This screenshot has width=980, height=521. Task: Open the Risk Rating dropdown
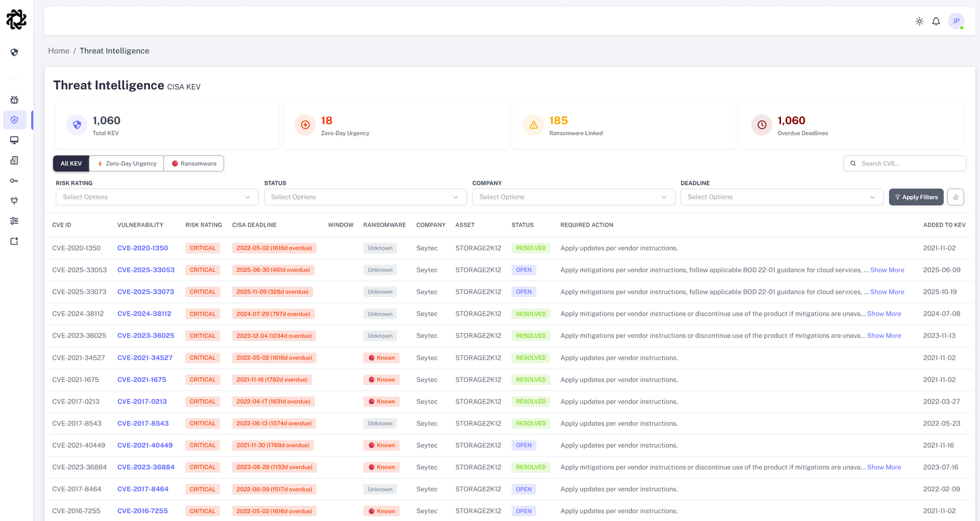[x=157, y=197]
